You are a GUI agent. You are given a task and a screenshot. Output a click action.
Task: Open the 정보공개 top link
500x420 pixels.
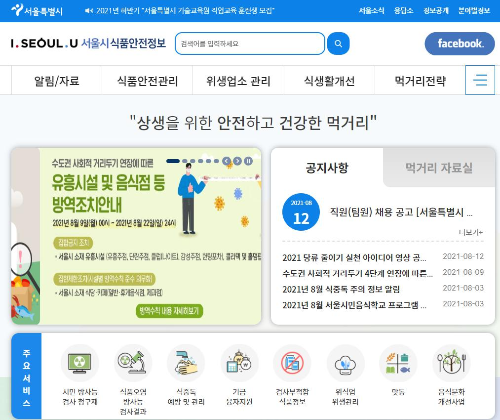(x=436, y=11)
